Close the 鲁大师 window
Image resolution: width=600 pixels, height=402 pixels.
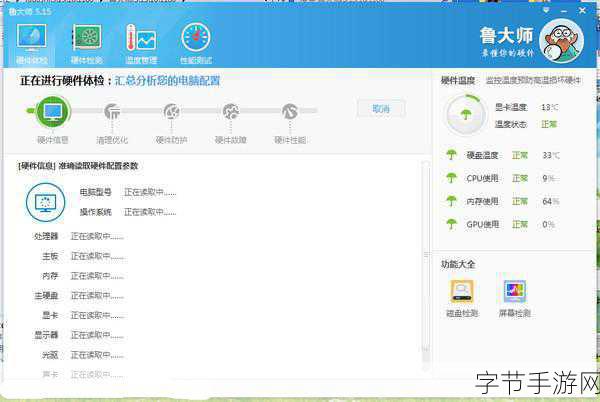[x=582, y=10]
